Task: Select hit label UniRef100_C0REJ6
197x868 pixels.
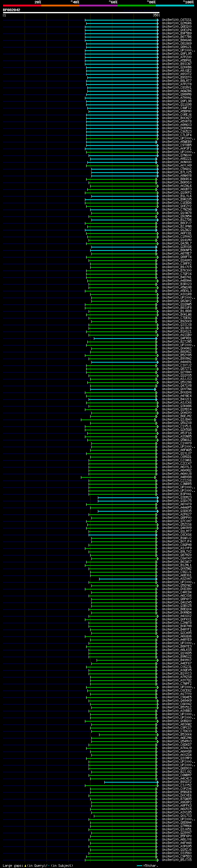Action: pos(176,115)
